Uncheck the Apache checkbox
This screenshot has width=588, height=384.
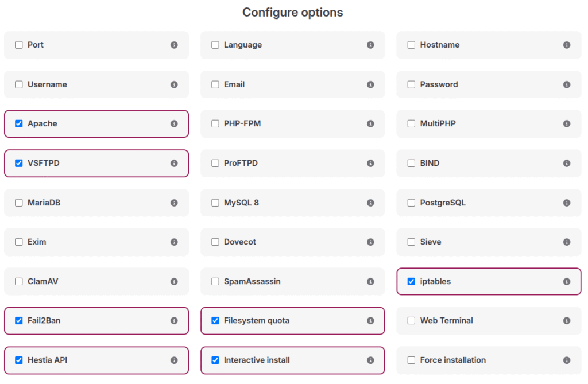(19, 124)
